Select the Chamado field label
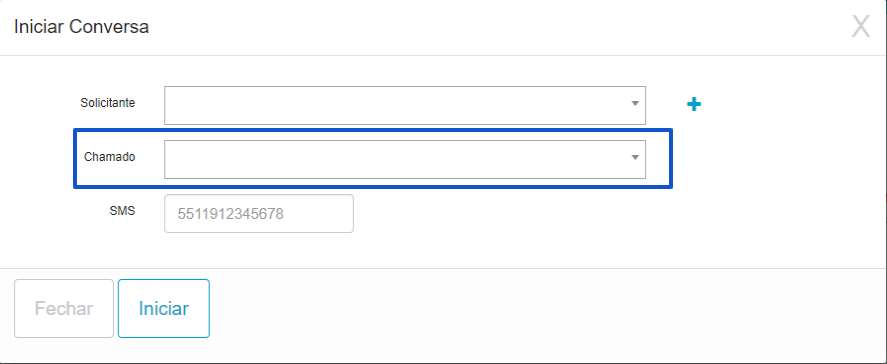The image size is (887, 364). click(110, 157)
